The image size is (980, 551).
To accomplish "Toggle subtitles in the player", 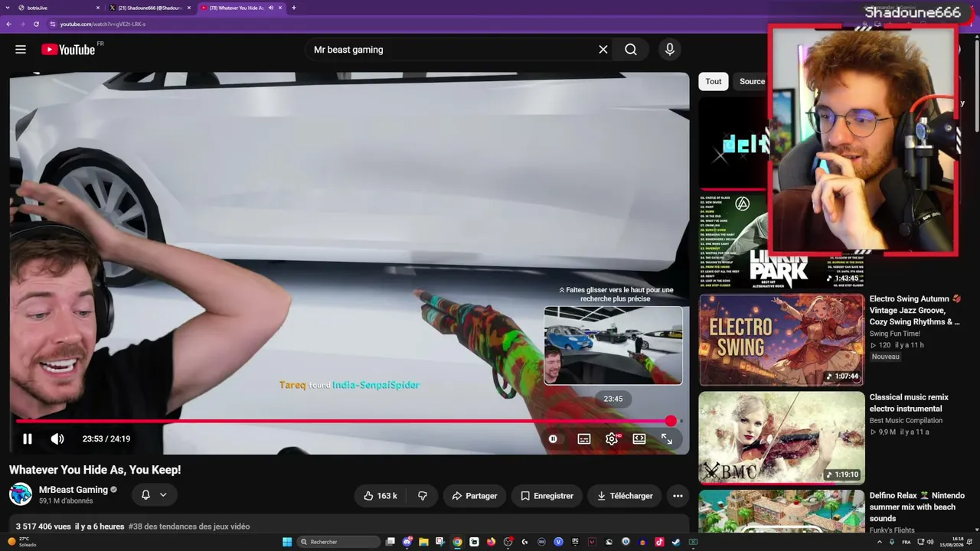I will (583, 439).
